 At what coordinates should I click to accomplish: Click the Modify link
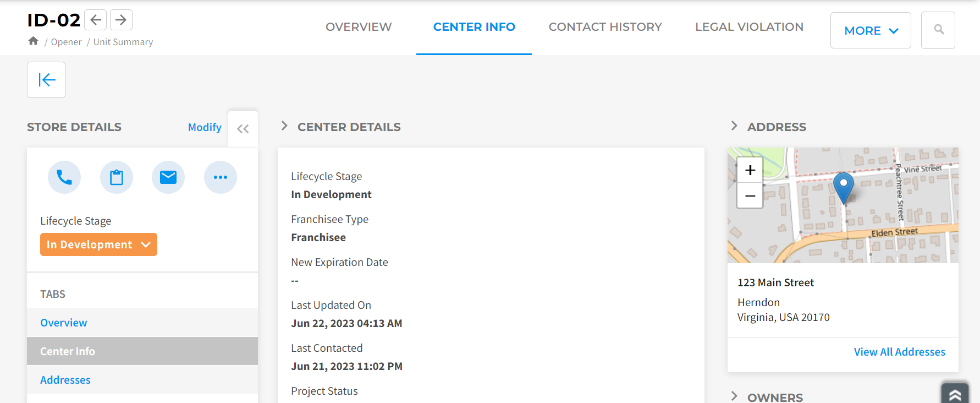(x=205, y=127)
